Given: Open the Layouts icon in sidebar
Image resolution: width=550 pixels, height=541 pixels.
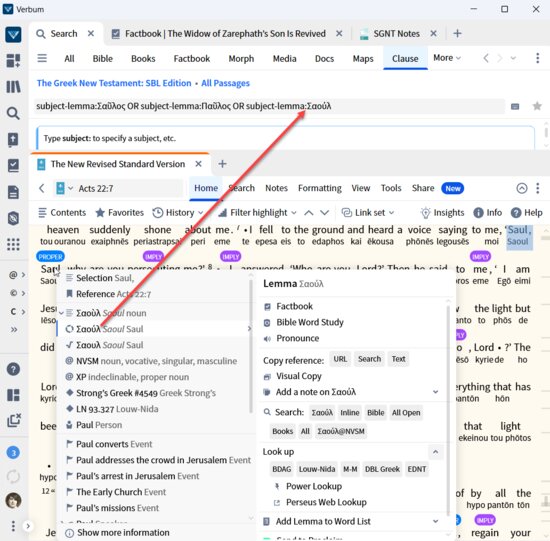Looking at the screenshot, I should coord(13,395).
